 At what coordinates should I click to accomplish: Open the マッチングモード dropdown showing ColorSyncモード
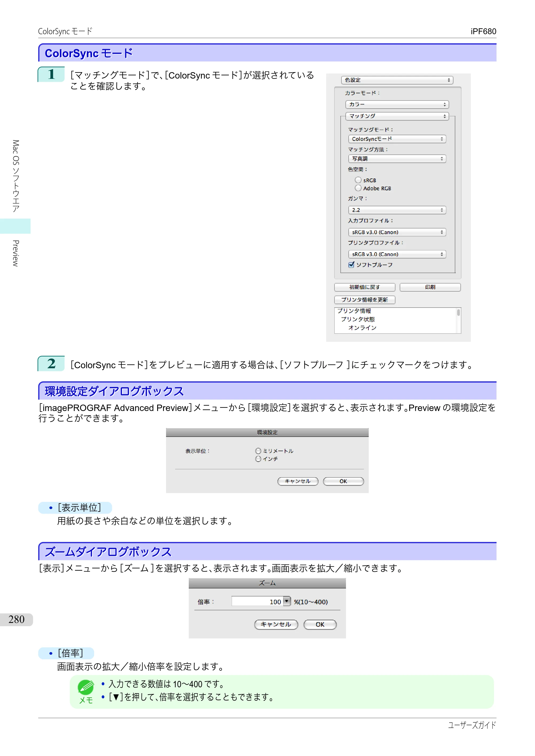point(397,139)
